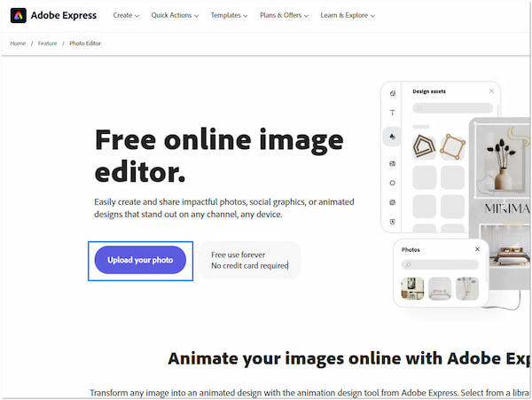Expand the chevron beside Create
The height and width of the screenshot is (400, 532).
137,16
